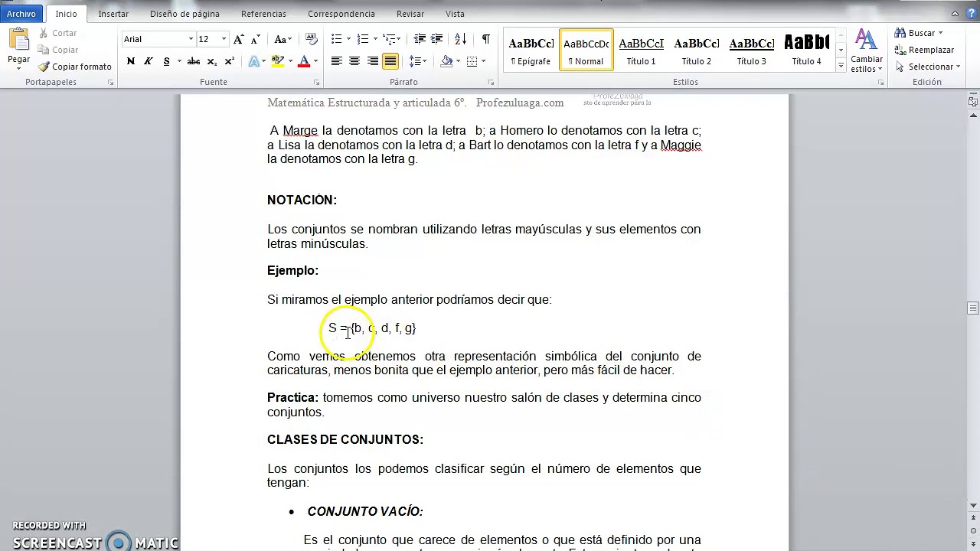
Task: Apply the Epígrafe style
Action: [531, 51]
